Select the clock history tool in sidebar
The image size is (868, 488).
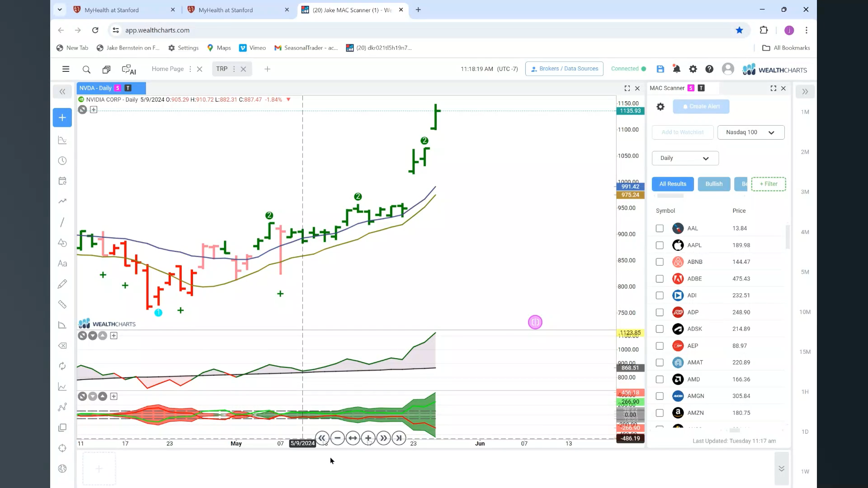(x=62, y=161)
